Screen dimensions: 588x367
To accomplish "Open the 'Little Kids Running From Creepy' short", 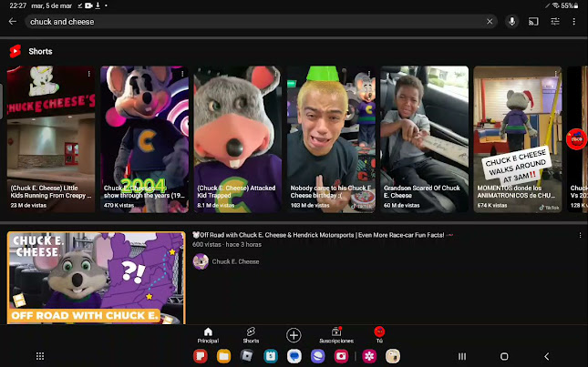I will 51,139.
